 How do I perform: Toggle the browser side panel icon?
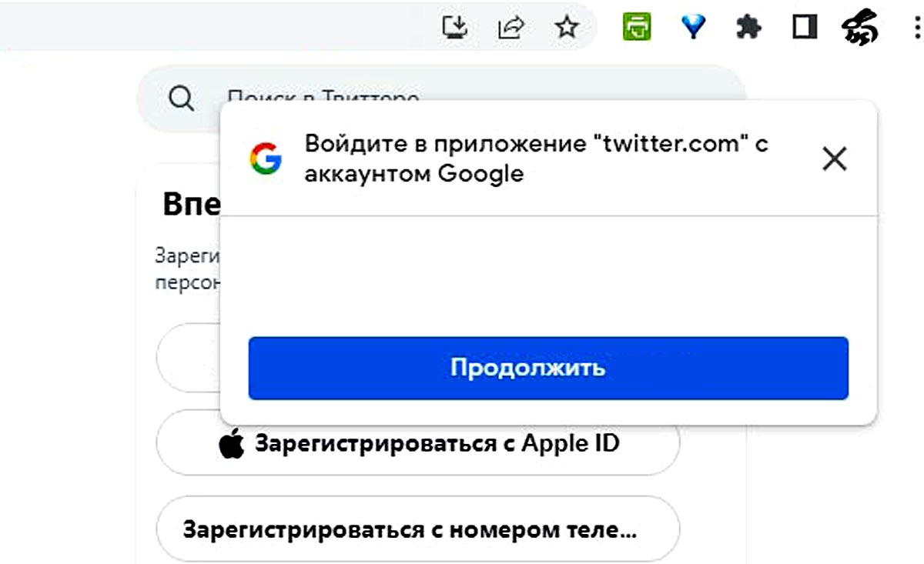point(805,28)
